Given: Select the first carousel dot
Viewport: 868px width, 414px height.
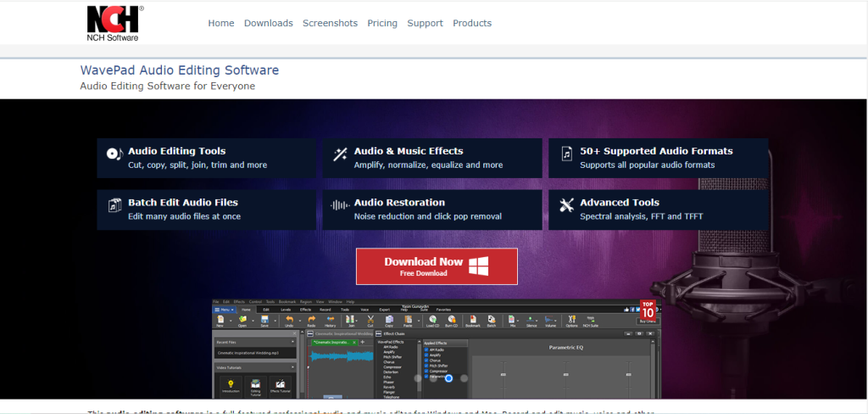Looking at the screenshot, I should click(419, 378).
